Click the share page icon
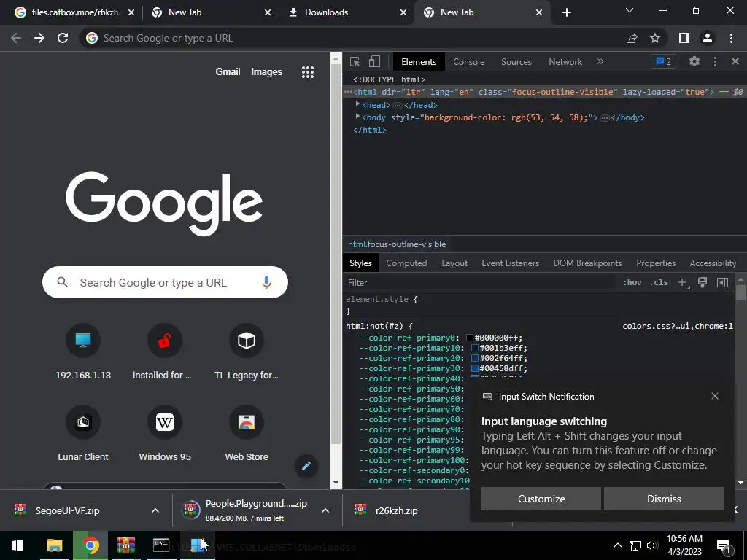The image size is (747, 560). [632, 38]
